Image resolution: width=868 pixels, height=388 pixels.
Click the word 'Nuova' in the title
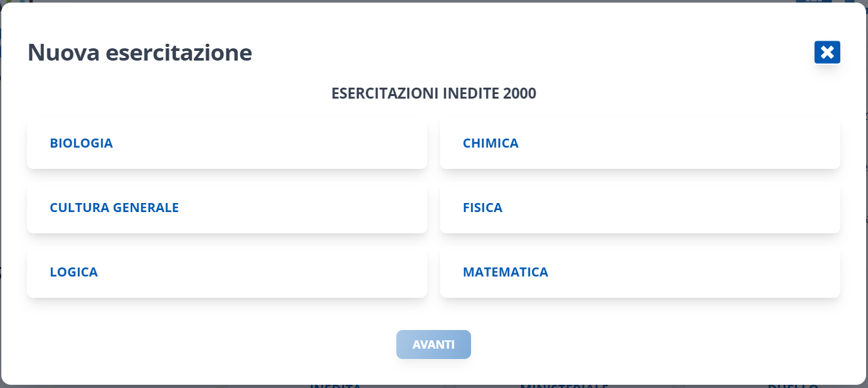click(63, 52)
